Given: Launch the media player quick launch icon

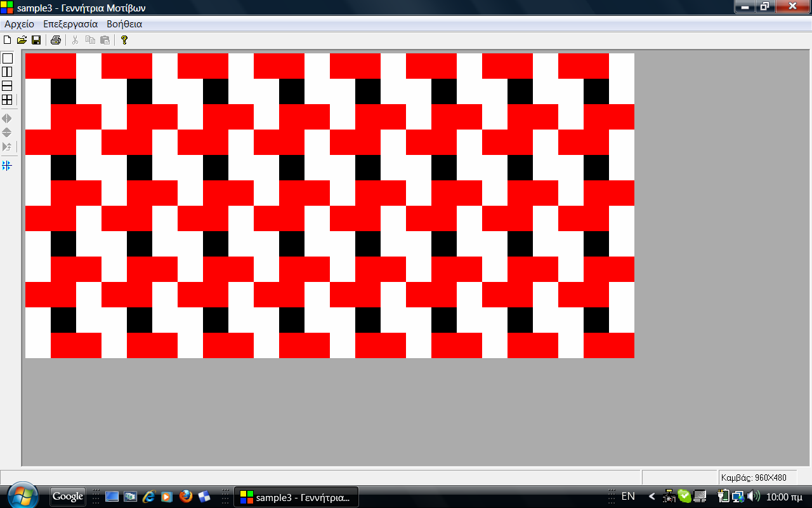Looking at the screenshot, I should coord(167,497).
